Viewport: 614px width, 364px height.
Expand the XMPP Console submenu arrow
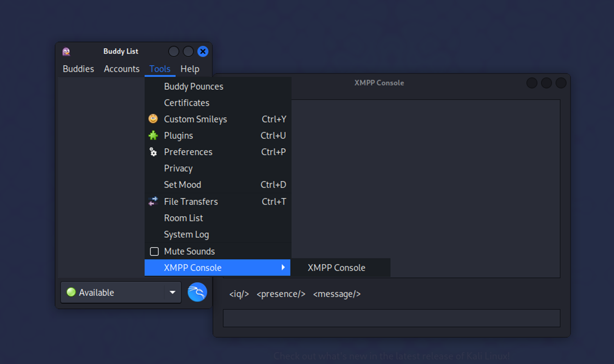pos(283,267)
